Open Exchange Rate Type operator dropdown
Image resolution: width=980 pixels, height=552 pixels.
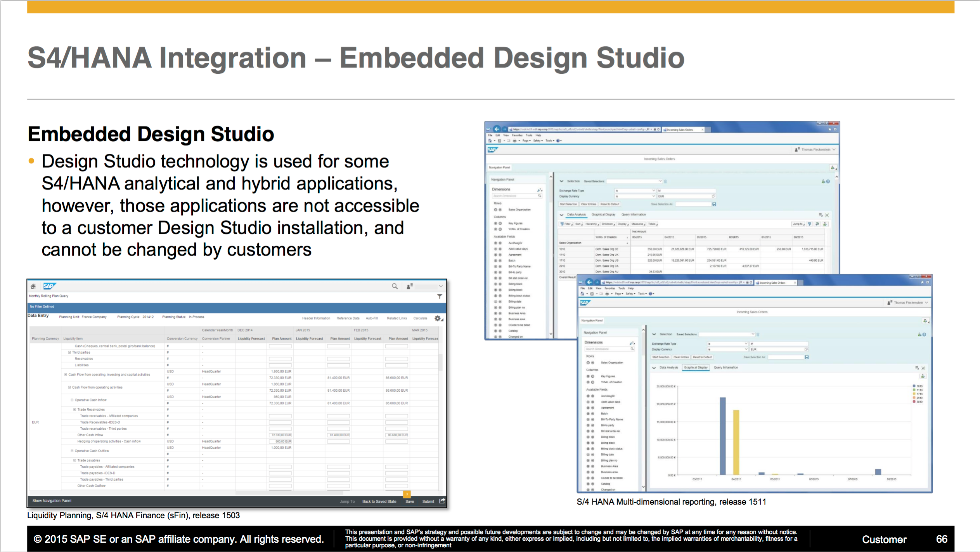point(746,344)
